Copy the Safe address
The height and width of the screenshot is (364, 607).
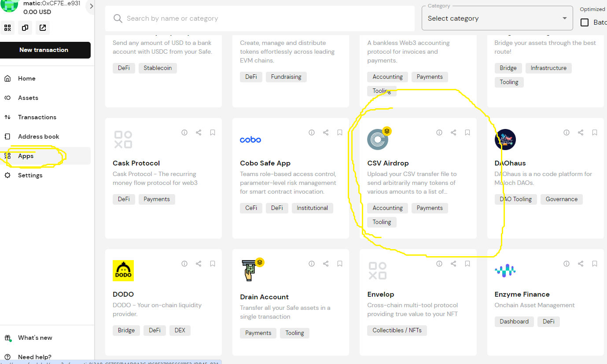click(25, 28)
